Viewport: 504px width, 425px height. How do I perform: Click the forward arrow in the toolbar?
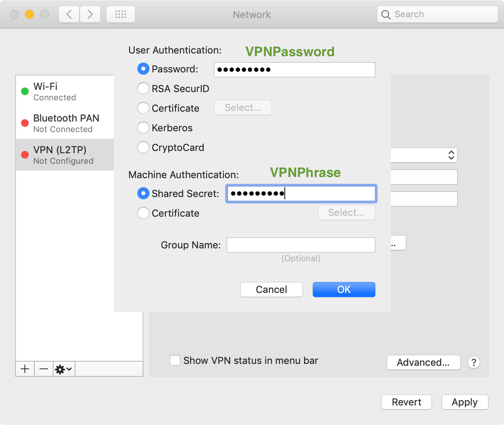tap(90, 14)
